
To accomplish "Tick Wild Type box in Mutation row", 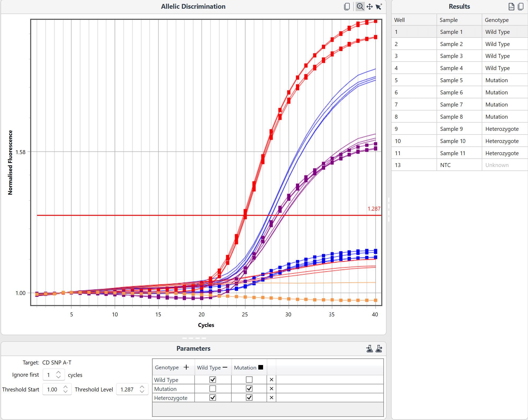I will point(213,389).
